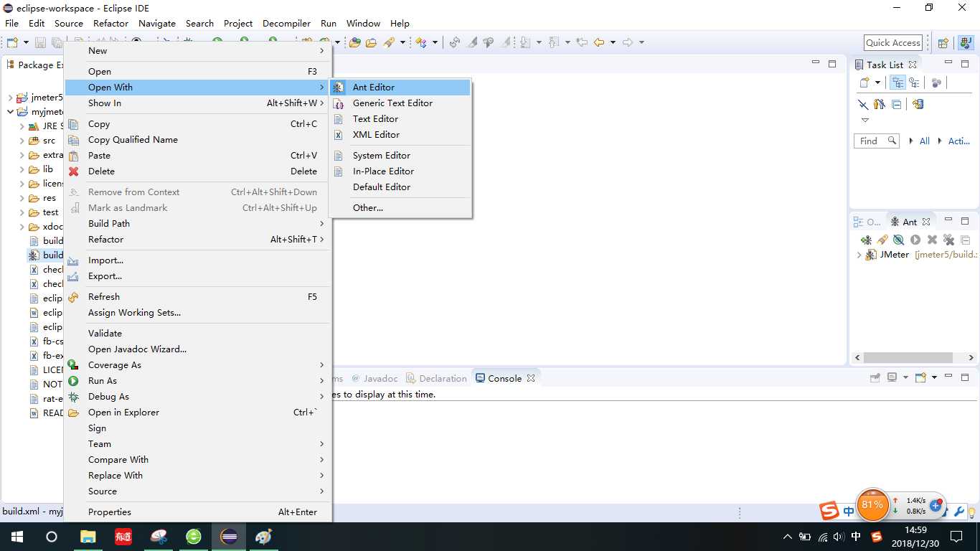The image size is (980, 551).
Task: Click Hide Completed Tasks icon in Task List
Action: click(863, 105)
